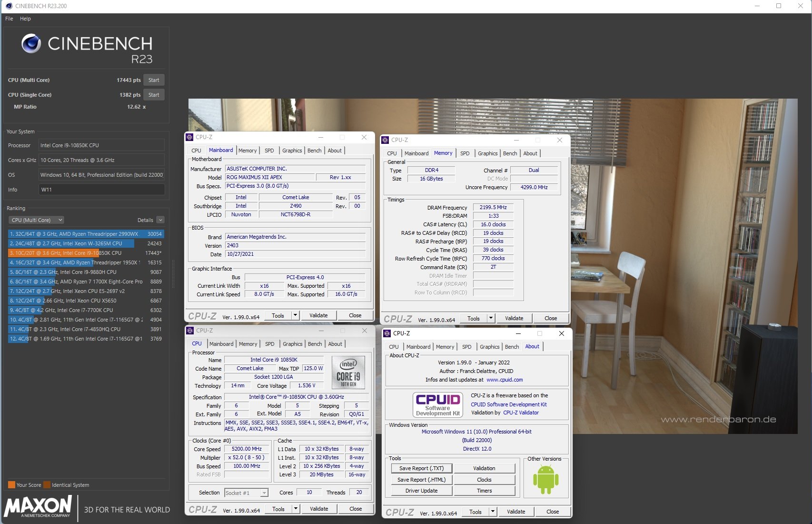Click the Core Voltage 1.536 V value

(307, 385)
